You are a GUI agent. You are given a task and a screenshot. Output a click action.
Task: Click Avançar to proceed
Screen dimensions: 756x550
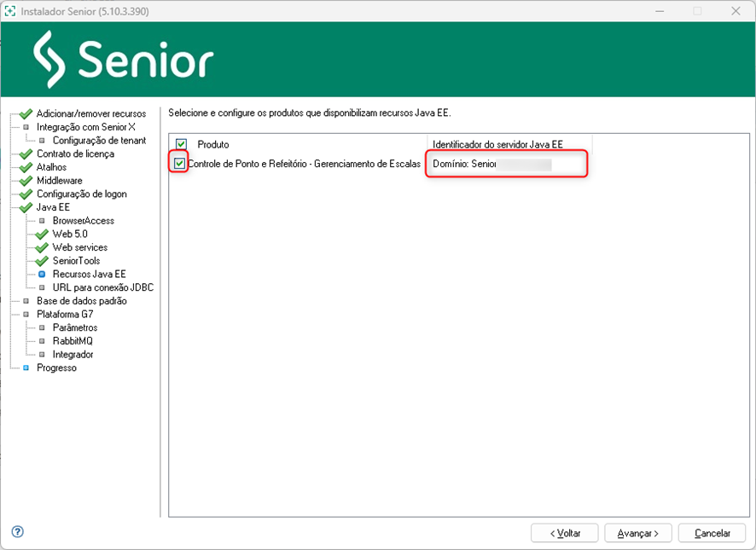638,533
